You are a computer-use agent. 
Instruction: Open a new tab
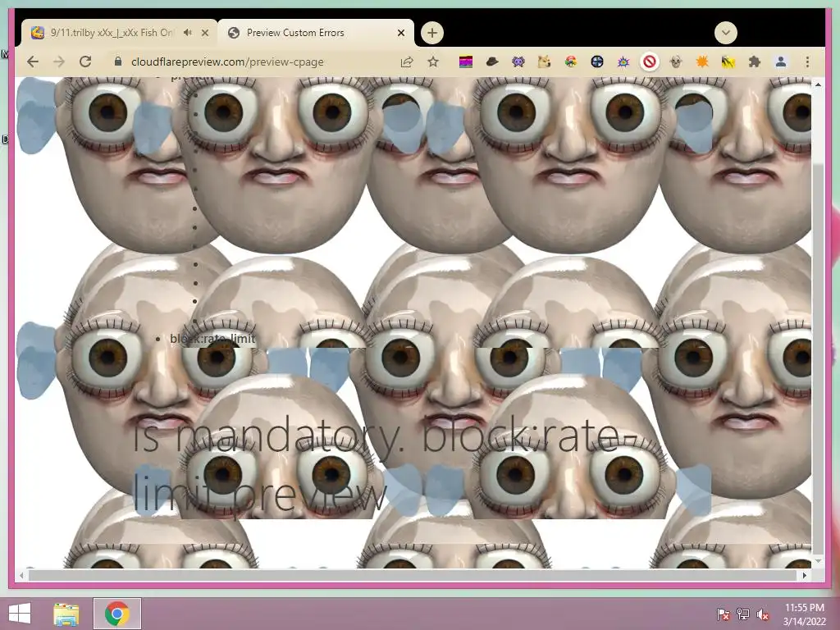pos(432,33)
